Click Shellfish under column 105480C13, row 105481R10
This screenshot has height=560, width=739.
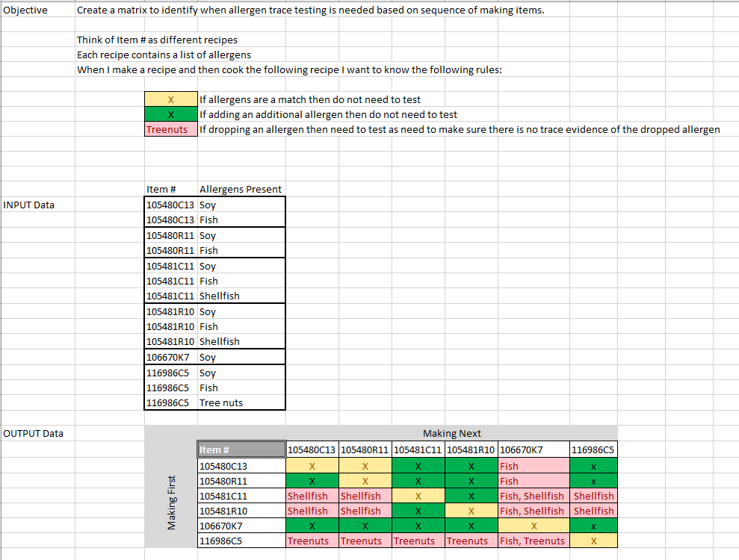point(312,511)
